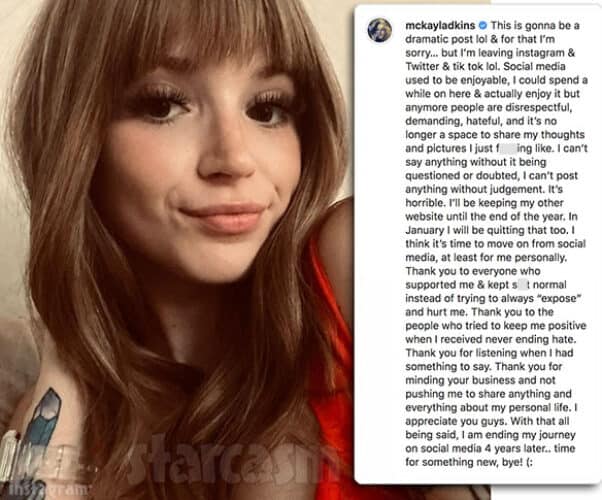Click "Social media" starting the second sentence
This screenshot has width=602, height=500.
(534, 66)
